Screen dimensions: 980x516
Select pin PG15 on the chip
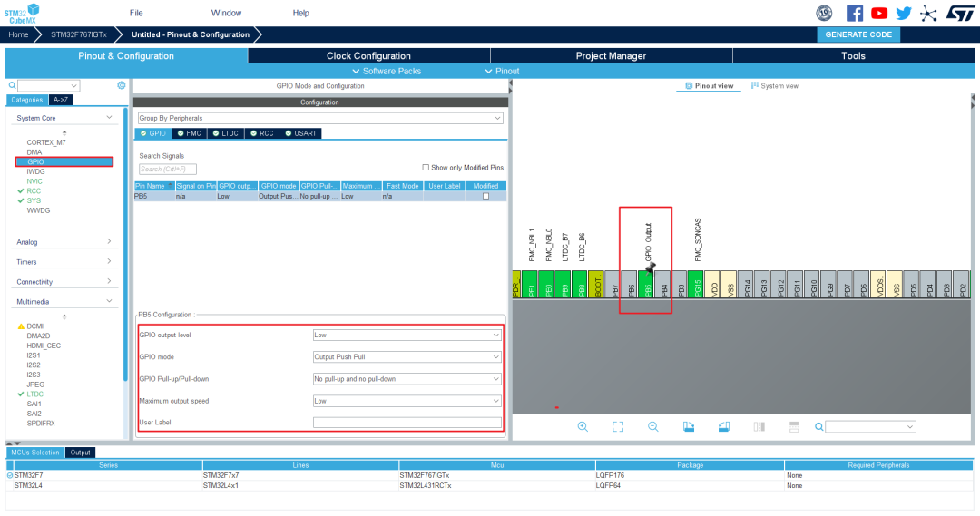tap(697, 284)
